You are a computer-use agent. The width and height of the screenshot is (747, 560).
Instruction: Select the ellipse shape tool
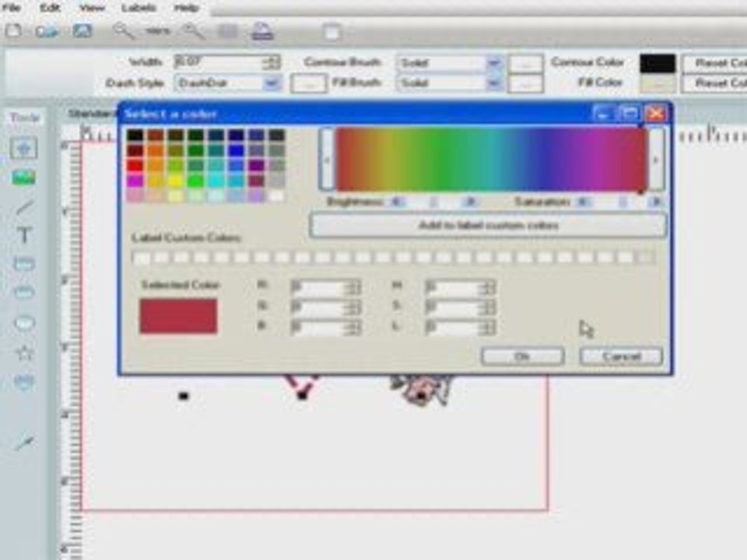(25, 324)
